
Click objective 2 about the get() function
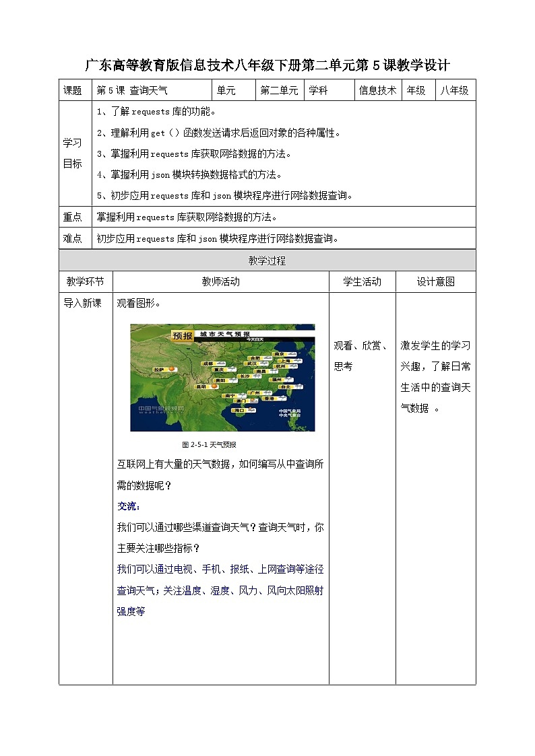pos(218,133)
